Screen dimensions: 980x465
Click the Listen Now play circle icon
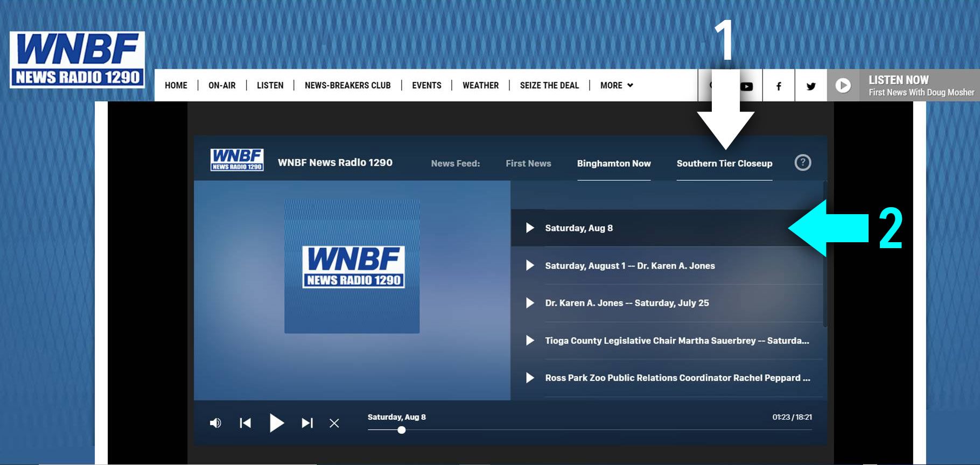843,86
